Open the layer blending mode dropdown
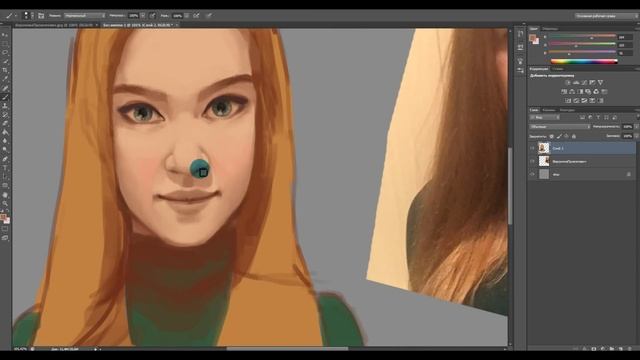Image resolution: width=640 pixels, height=360 pixels. [x=560, y=127]
